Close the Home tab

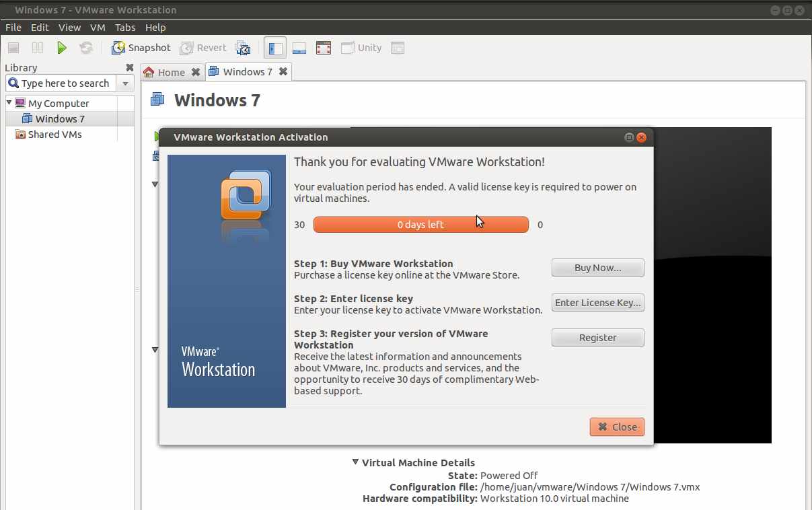196,72
